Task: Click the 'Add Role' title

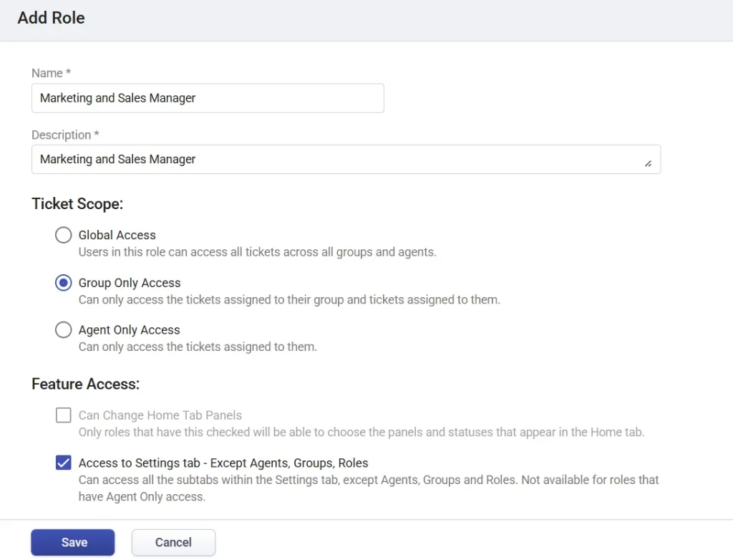Action: (x=52, y=18)
